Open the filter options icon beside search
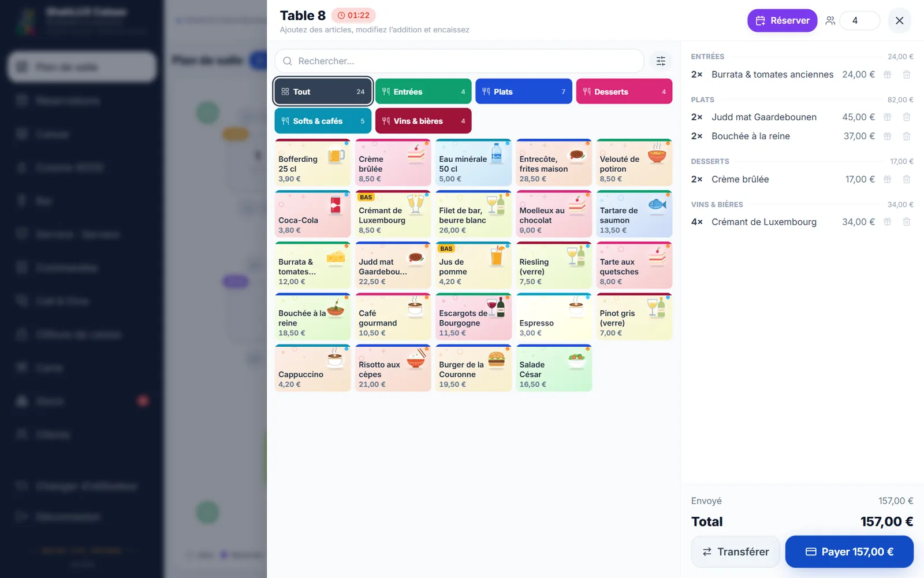 (x=661, y=61)
